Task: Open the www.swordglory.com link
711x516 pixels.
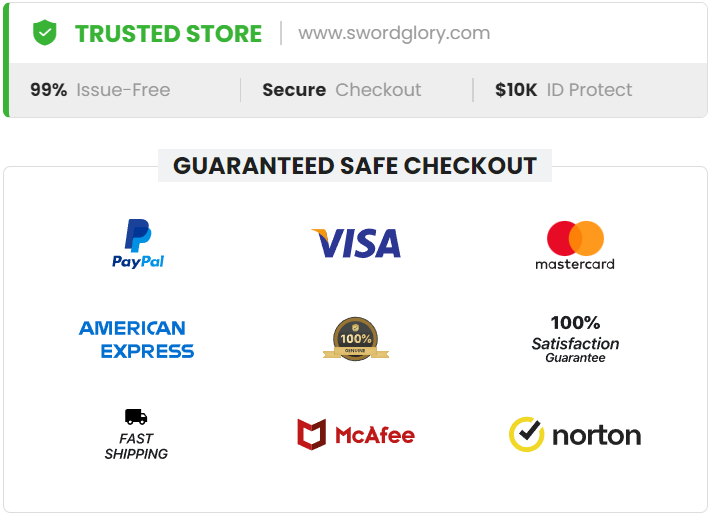Action: pos(394,33)
